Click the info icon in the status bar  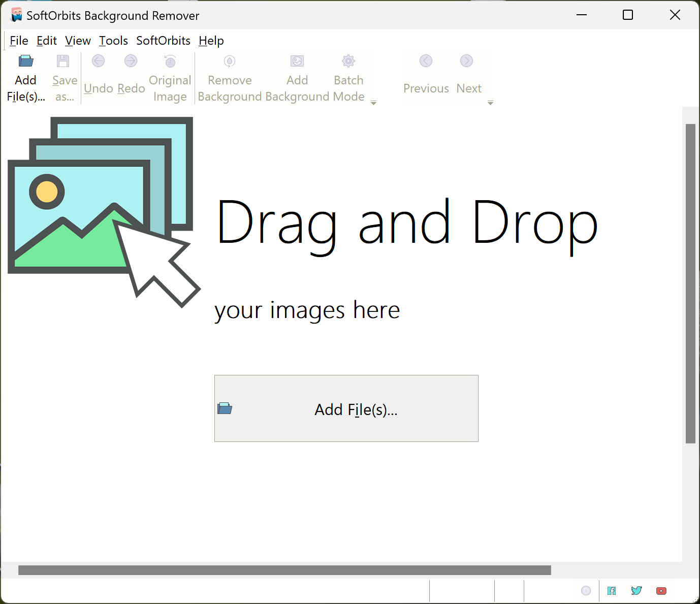click(586, 591)
